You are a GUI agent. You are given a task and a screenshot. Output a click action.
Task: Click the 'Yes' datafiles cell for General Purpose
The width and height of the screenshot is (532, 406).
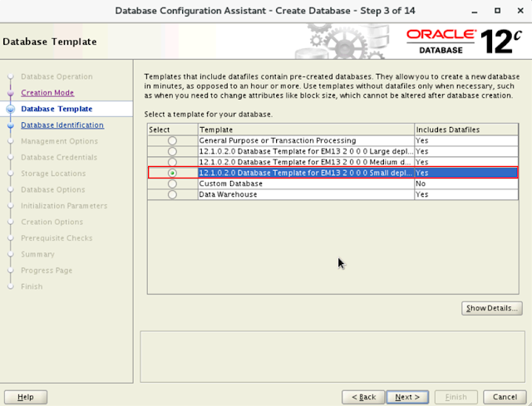[466, 140]
